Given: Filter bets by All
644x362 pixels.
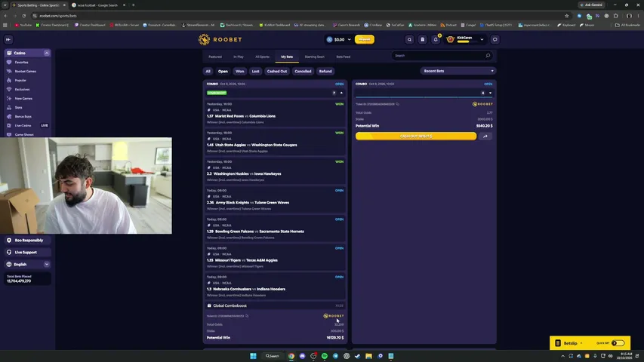Looking at the screenshot, I should [x=208, y=72].
